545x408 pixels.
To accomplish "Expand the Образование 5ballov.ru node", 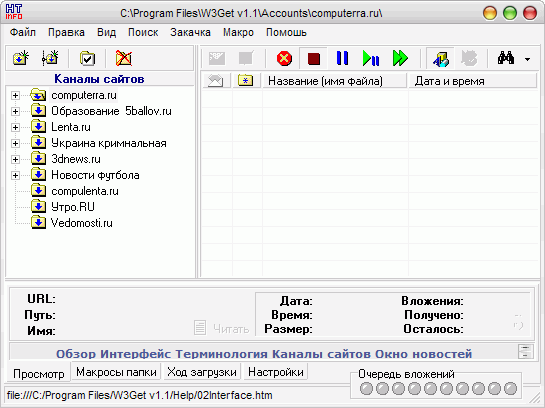I will [x=15, y=111].
